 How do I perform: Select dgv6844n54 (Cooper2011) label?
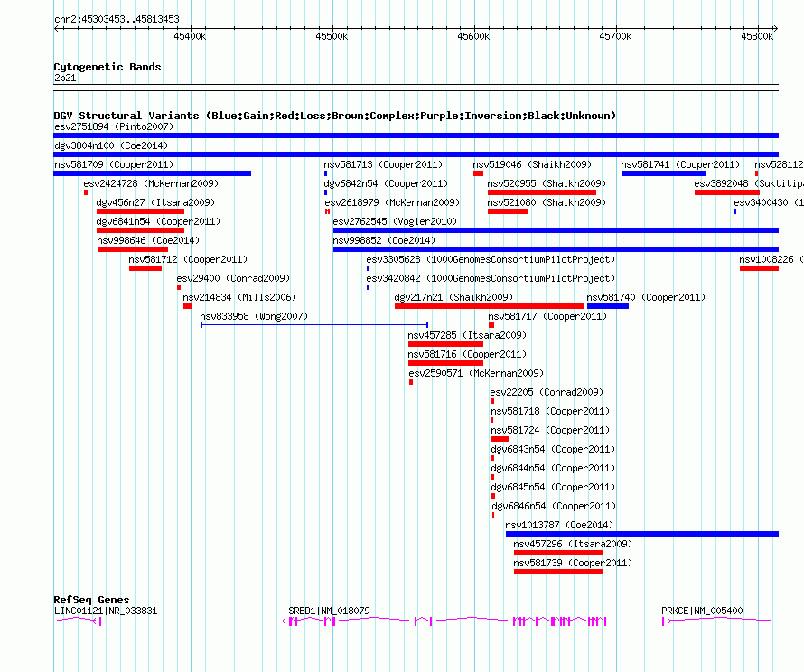pos(553,468)
